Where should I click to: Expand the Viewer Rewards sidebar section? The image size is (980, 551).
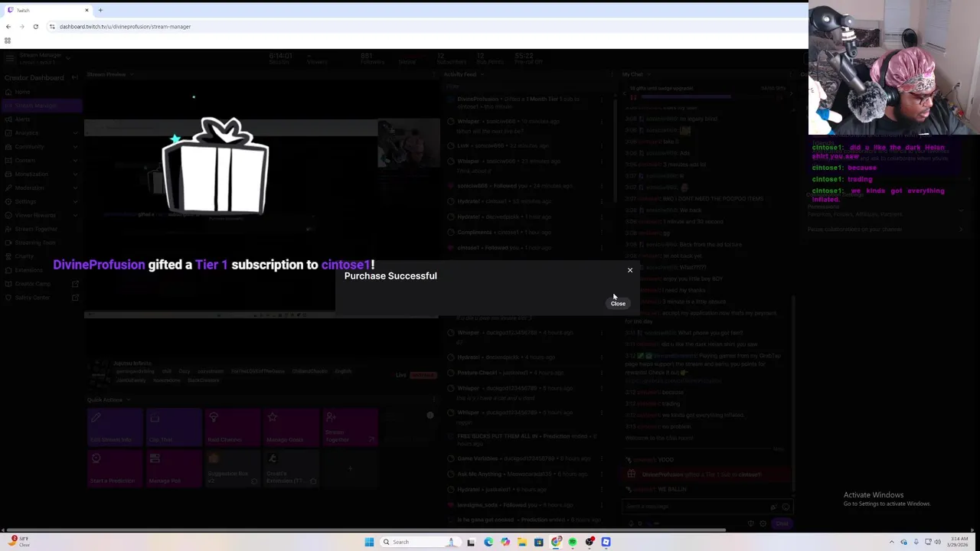point(42,216)
